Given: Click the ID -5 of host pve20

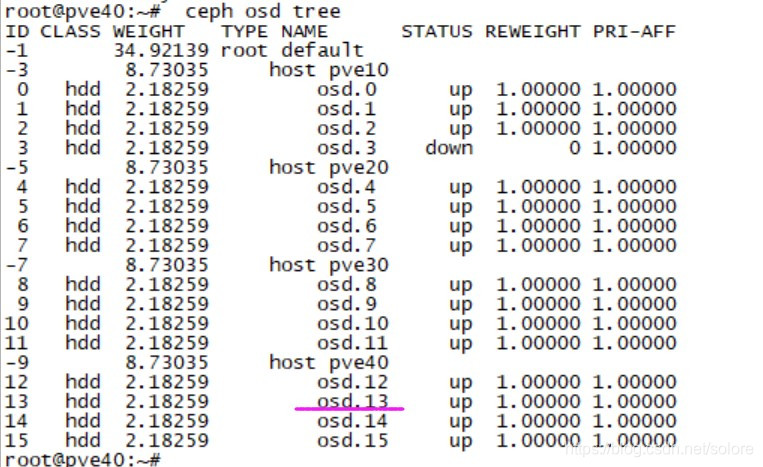Looking at the screenshot, I should point(17,167).
